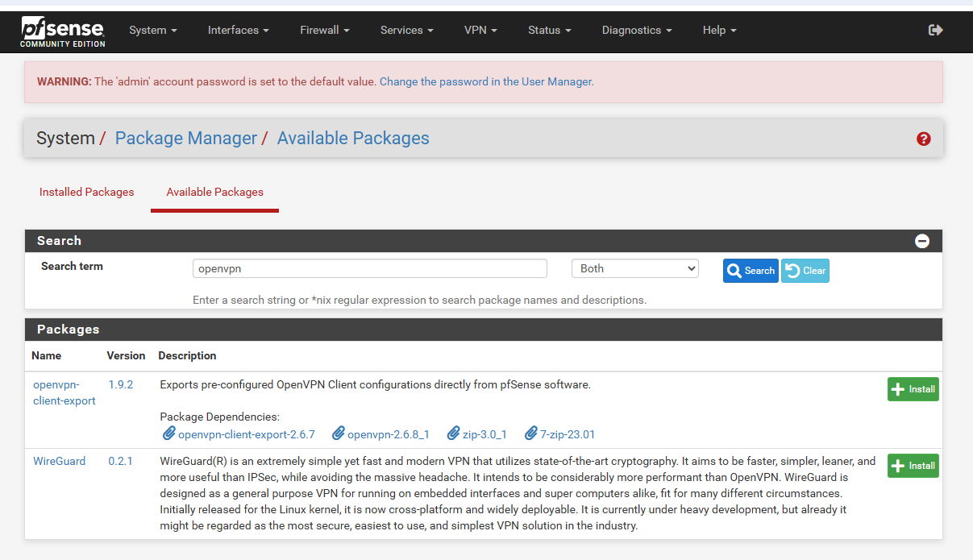The image size is (973, 560).
Task: Click the 'Search' panel heading text
Action: 59,241
